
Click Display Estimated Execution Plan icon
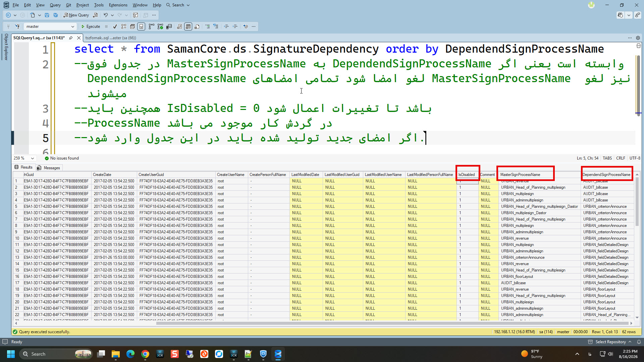[x=124, y=26]
